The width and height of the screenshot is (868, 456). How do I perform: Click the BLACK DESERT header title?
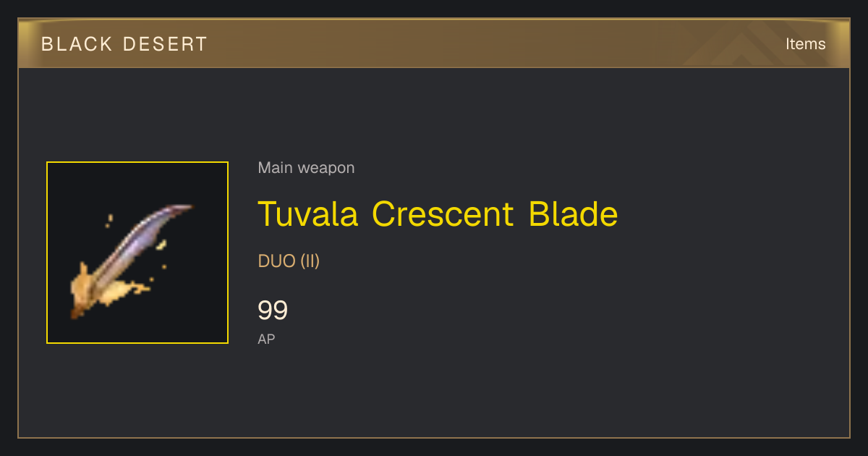pyautogui.click(x=124, y=44)
